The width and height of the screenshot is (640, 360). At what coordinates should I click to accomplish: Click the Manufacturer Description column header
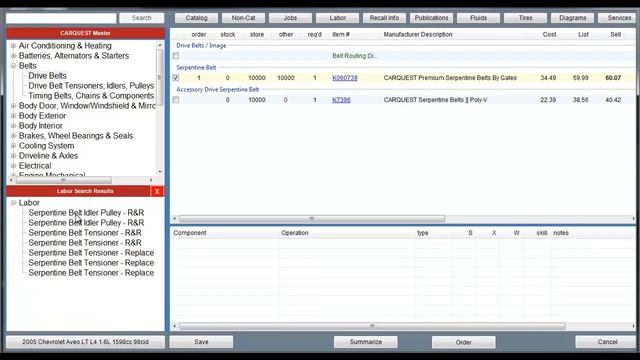pos(418,35)
